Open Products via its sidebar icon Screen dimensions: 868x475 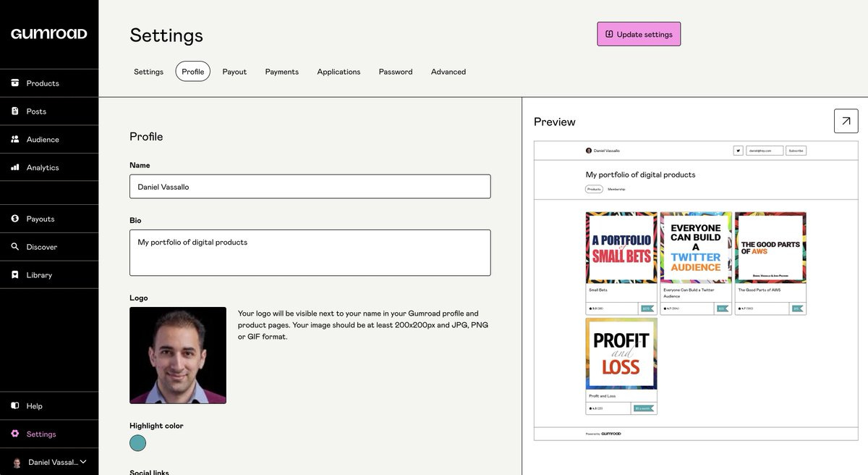[15, 83]
